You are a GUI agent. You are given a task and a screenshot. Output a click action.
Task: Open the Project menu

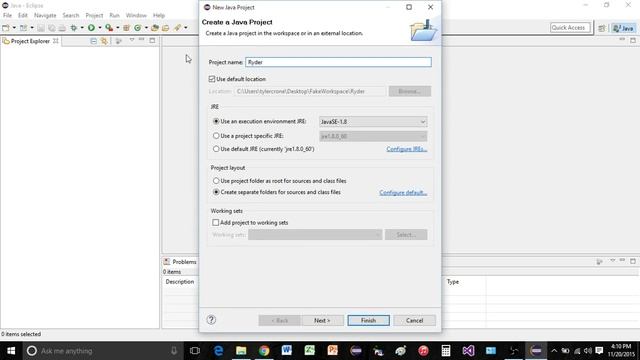click(x=94, y=15)
